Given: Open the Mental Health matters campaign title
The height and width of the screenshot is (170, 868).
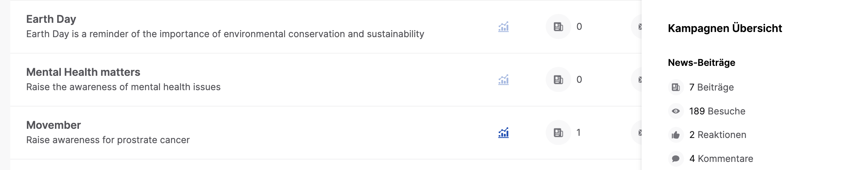Looking at the screenshot, I should click(x=83, y=72).
